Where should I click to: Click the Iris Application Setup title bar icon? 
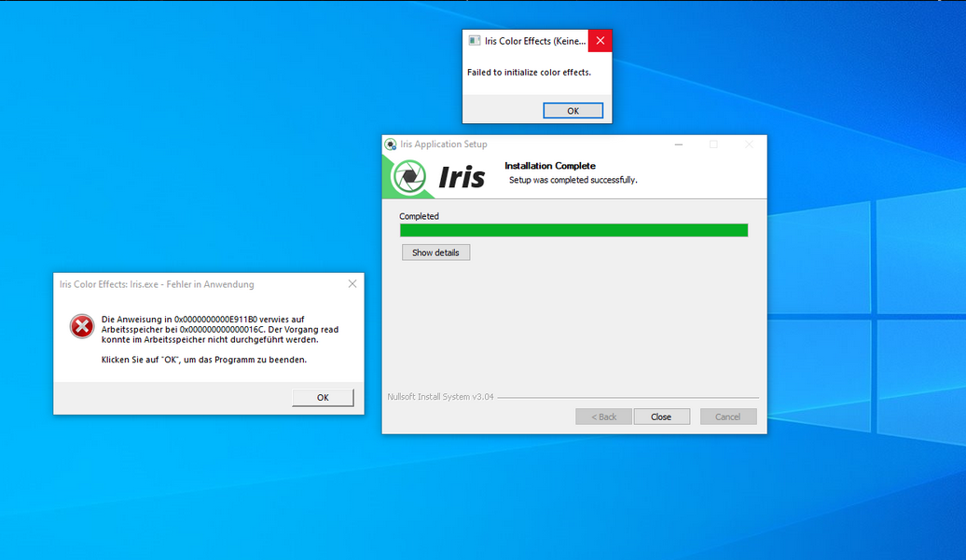click(x=391, y=144)
